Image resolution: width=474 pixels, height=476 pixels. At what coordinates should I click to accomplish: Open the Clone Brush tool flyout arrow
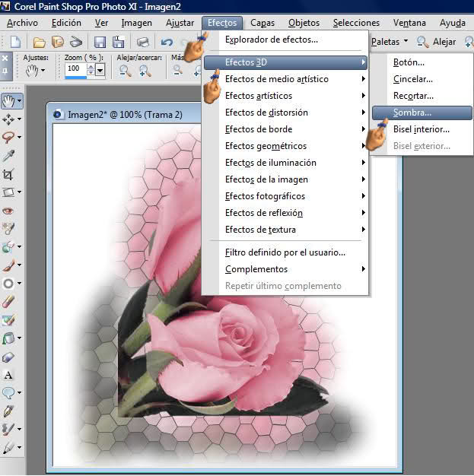tap(20, 246)
